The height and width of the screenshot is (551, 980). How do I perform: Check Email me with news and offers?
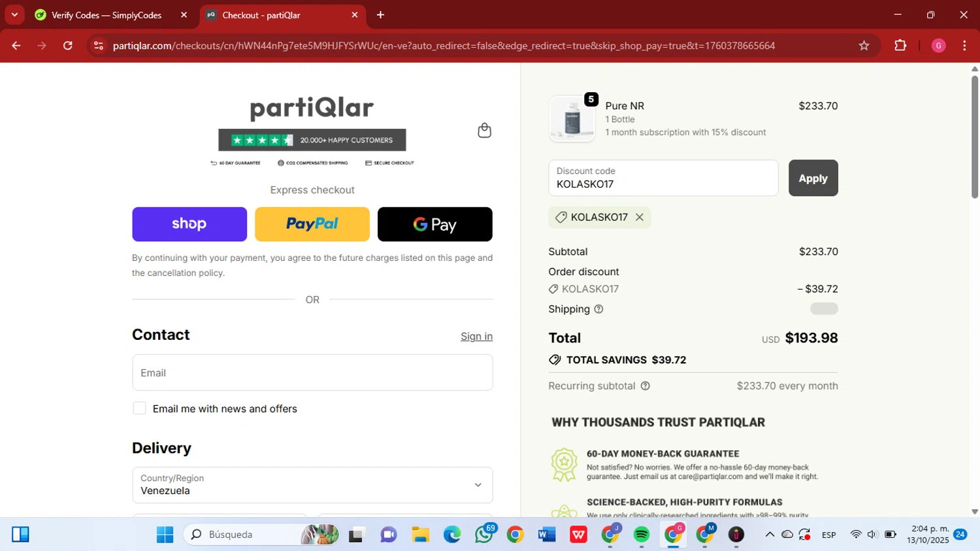[x=139, y=409]
